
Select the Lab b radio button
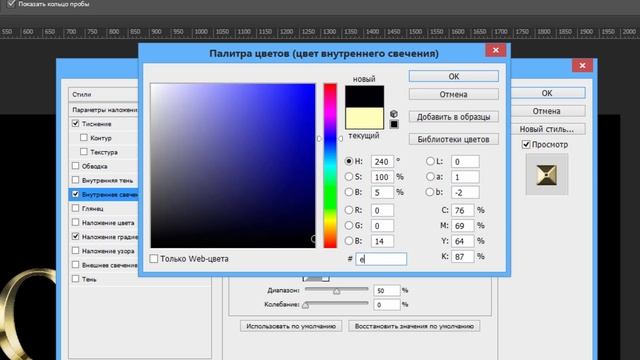point(430,192)
